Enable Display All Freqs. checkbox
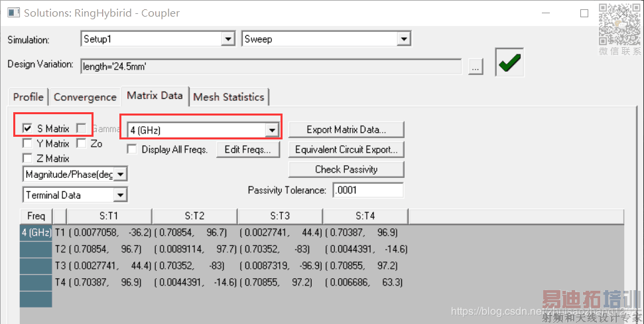644x324 pixels. (x=132, y=149)
